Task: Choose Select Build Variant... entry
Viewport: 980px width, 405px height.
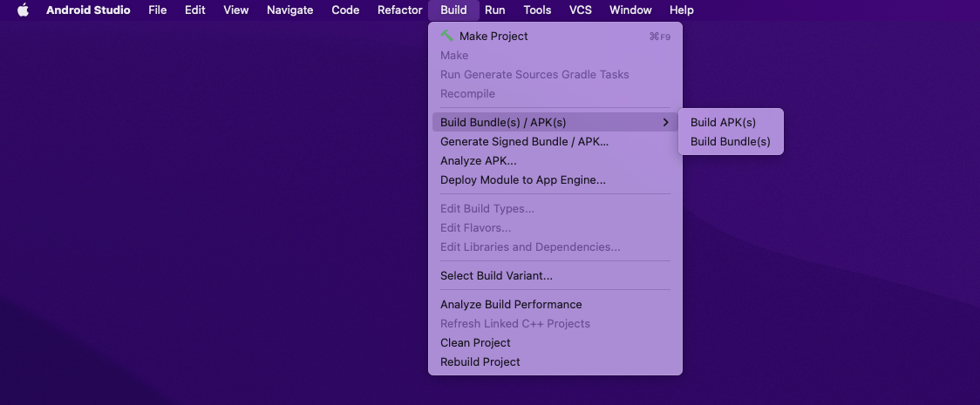Action: (555, 276)
